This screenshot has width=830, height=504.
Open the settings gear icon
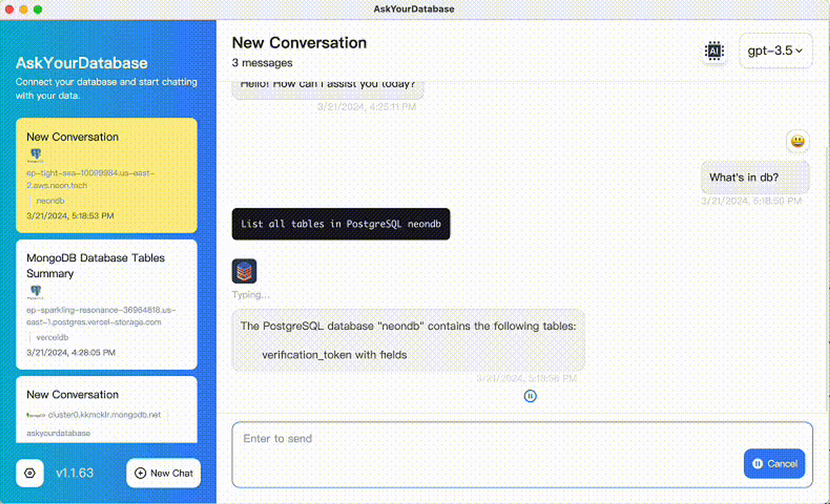tap(30, 473)
